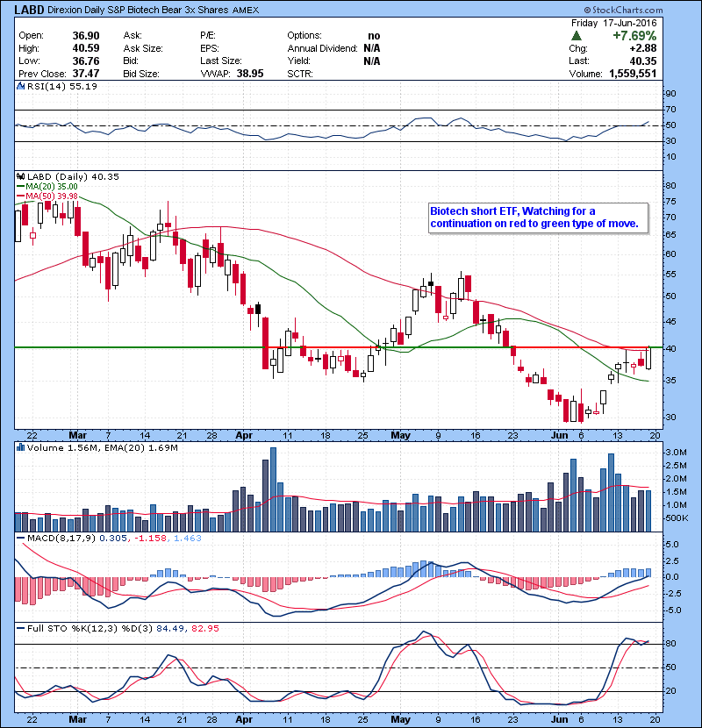This screenshot has height=728, width=702.
Task: Click the MA(20) green legend line marker
Action: click(x=20, y=186)
